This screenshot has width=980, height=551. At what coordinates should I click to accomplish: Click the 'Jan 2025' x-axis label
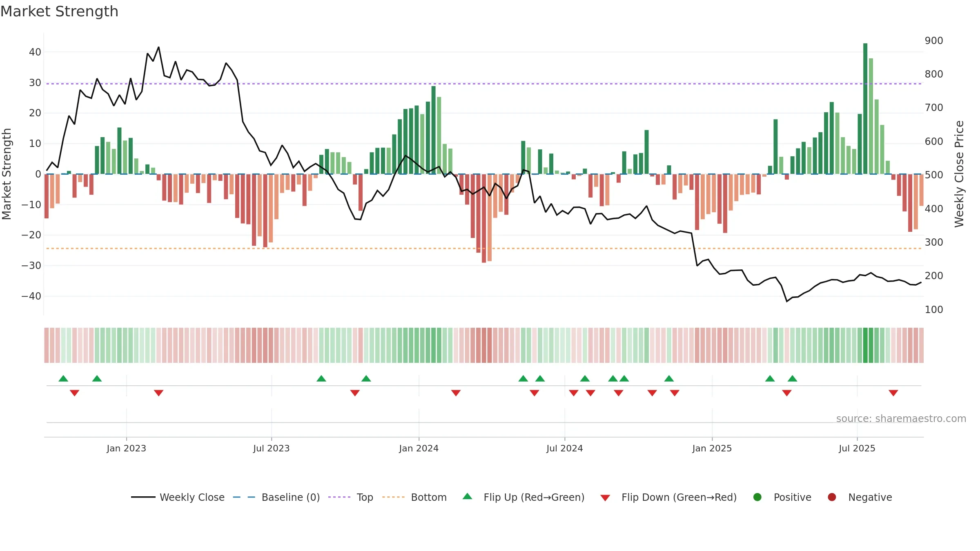click(712, 449)
